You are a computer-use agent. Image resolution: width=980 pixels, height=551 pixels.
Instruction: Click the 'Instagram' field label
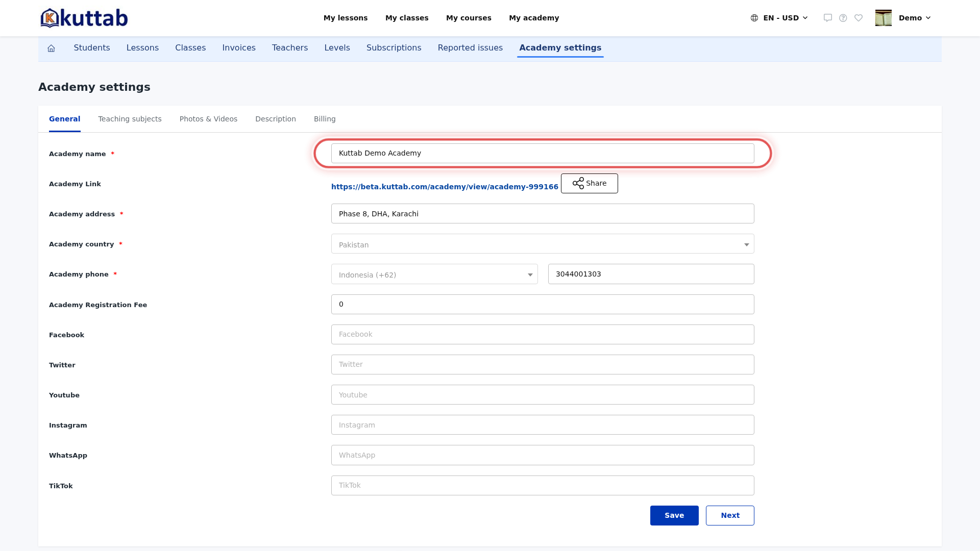68,425
